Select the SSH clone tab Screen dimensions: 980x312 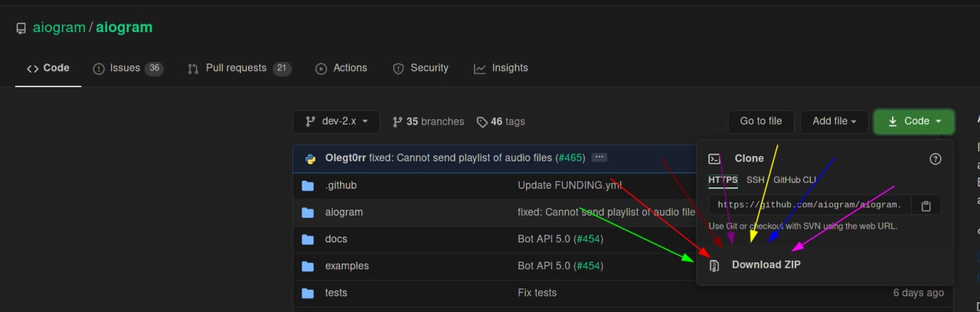point(756,180)
